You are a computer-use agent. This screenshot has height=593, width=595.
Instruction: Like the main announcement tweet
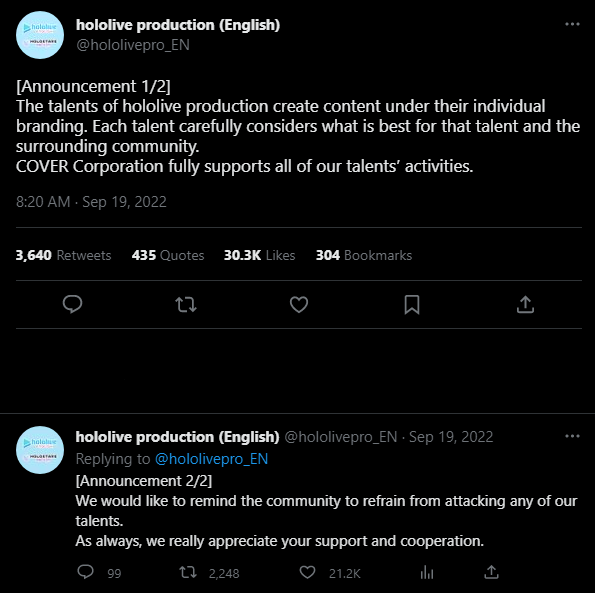point(299,304)
